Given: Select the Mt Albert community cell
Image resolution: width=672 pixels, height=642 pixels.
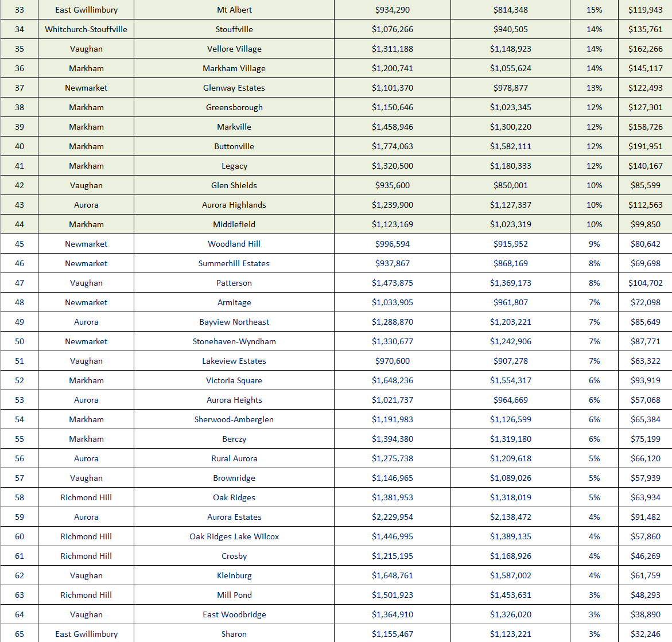Looking at the screenshot, I should [x=234, y=10].
